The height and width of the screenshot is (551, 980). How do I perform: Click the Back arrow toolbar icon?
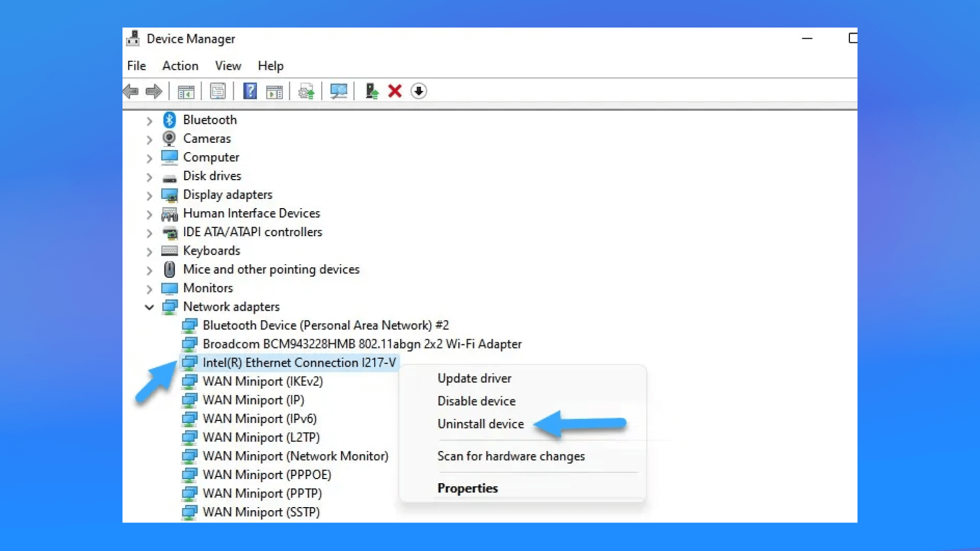tap(131, 91)
